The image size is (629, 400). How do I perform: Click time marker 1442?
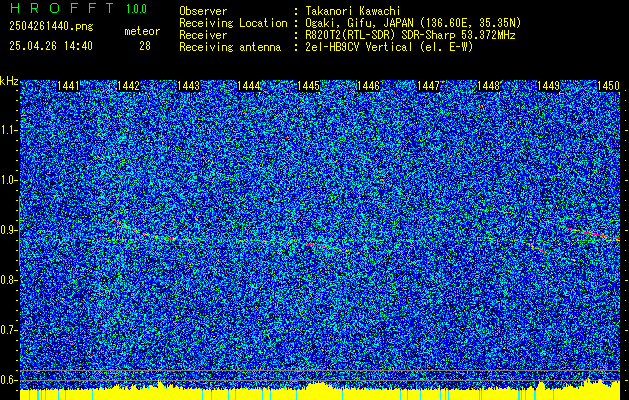[x=128, y=86]
